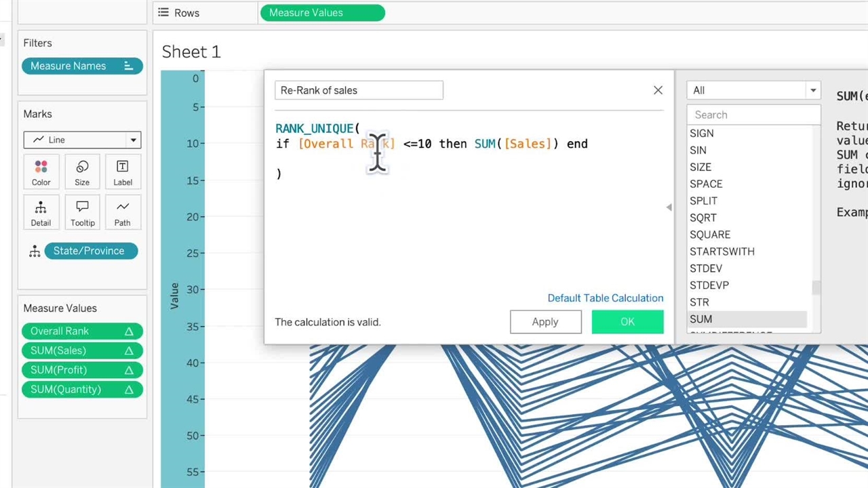Screen dimensions: 868x488
Task: Open the Default Table Calculation link
Action: pos(605,298)
